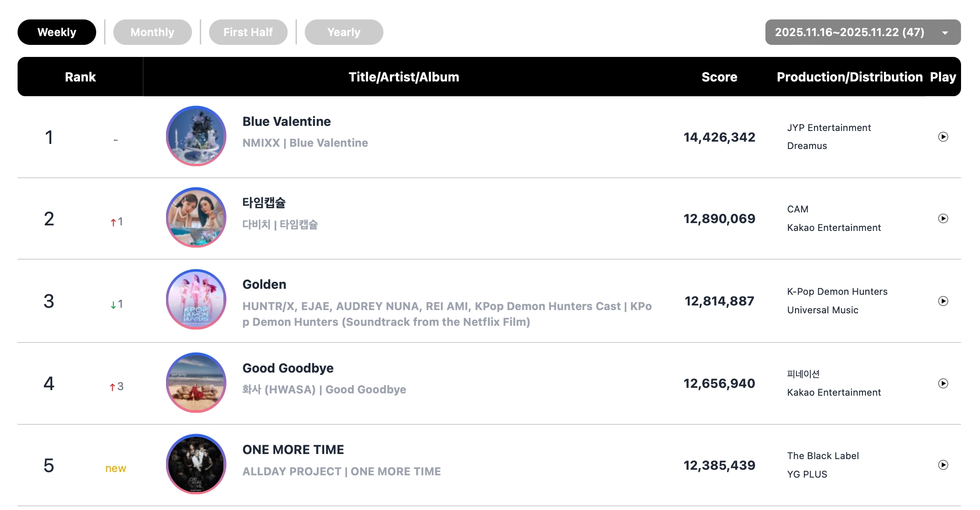Open the Davichi album cover thumbnail
This screenshot has height=510, width=980.
[196, 218]
